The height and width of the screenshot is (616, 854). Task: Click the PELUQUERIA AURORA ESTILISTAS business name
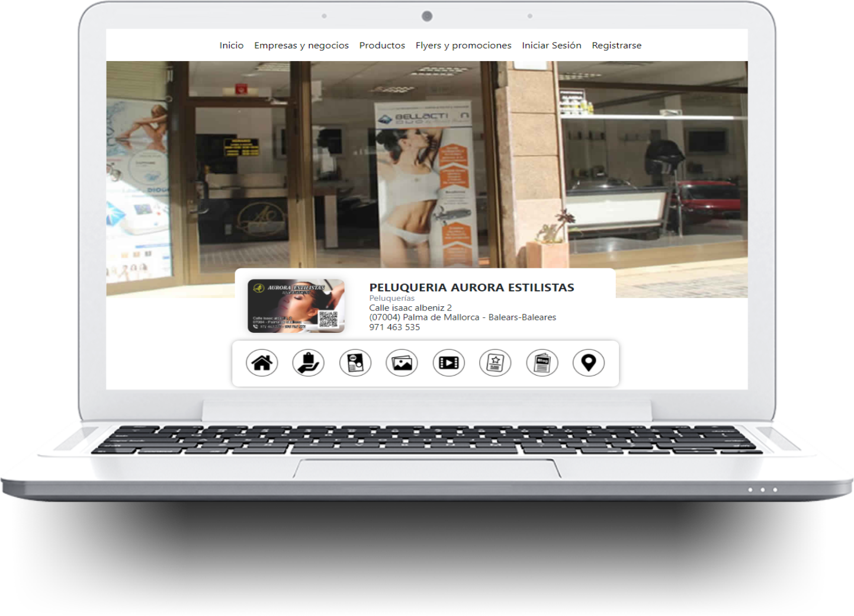click(471, 287)
